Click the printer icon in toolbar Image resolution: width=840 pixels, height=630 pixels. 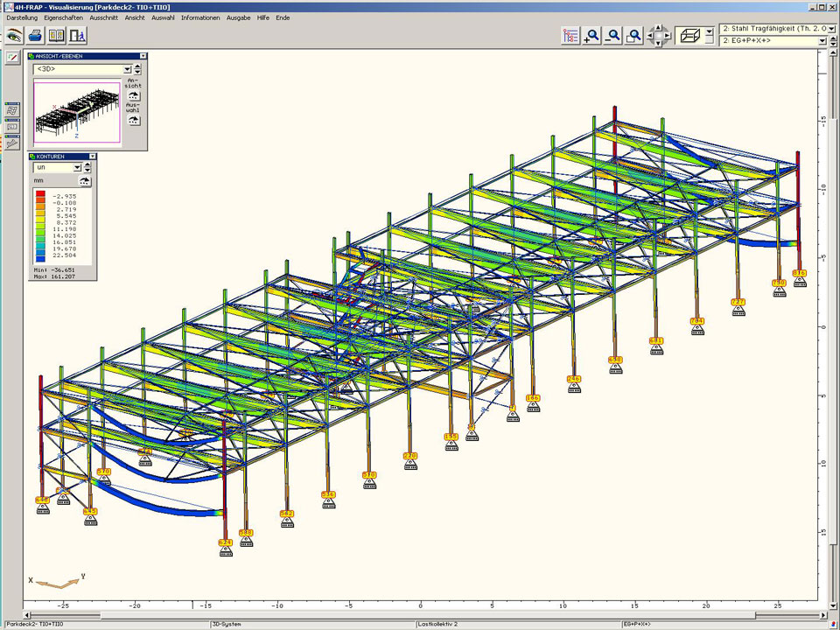tap(35, 36)
